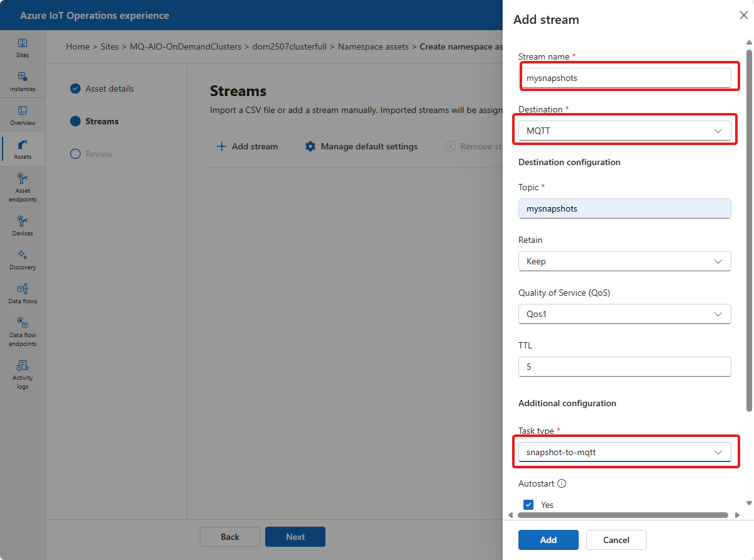Click the Stream name input field
Image resolution: width=754 pixels, height=560 pixels.
[625, 78]
